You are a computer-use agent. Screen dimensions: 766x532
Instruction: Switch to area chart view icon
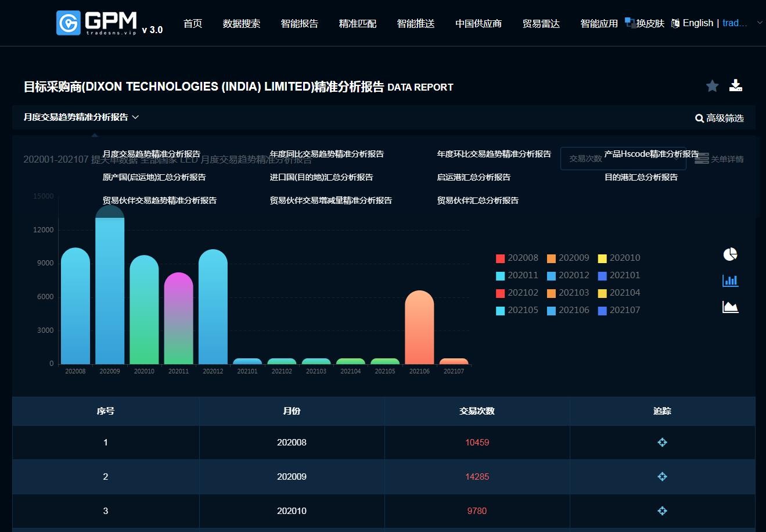[730, 307]
